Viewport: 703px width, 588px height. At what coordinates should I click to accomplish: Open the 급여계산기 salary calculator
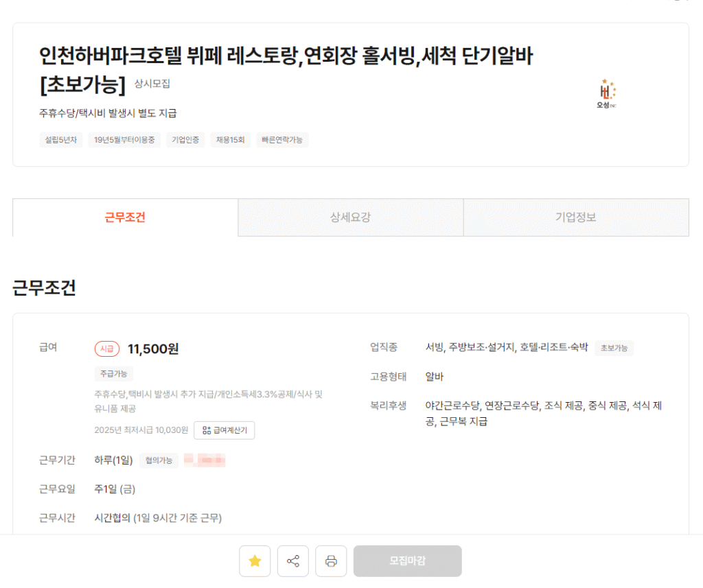[224, 430]
